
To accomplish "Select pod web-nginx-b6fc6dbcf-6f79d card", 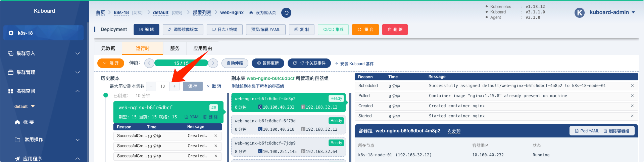I will coord(288,125).
